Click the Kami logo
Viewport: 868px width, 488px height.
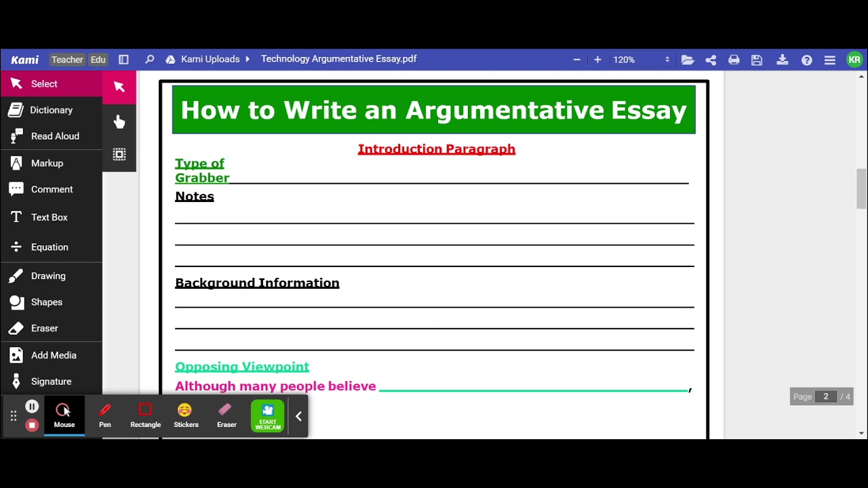pyautogui.click(x=25, y=60)
